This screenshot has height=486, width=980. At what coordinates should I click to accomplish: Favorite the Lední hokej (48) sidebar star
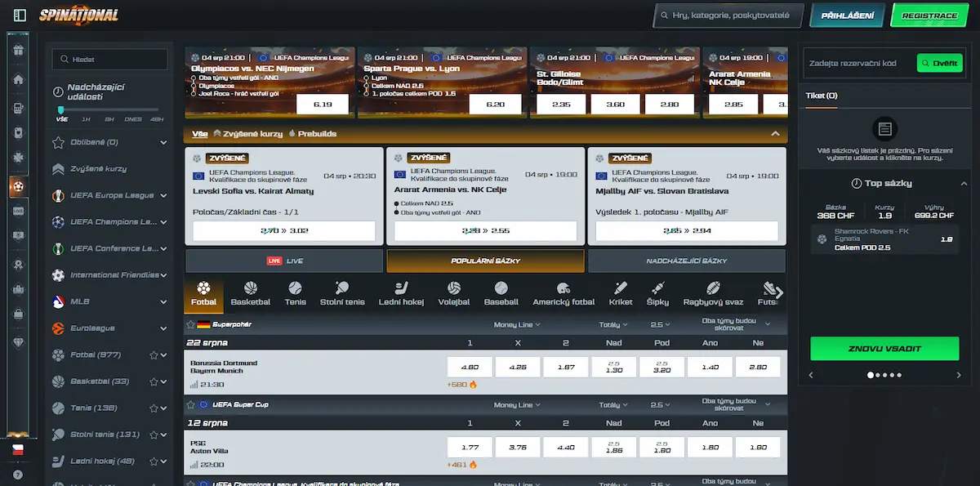pyautogui.click(x=153, y=461)
